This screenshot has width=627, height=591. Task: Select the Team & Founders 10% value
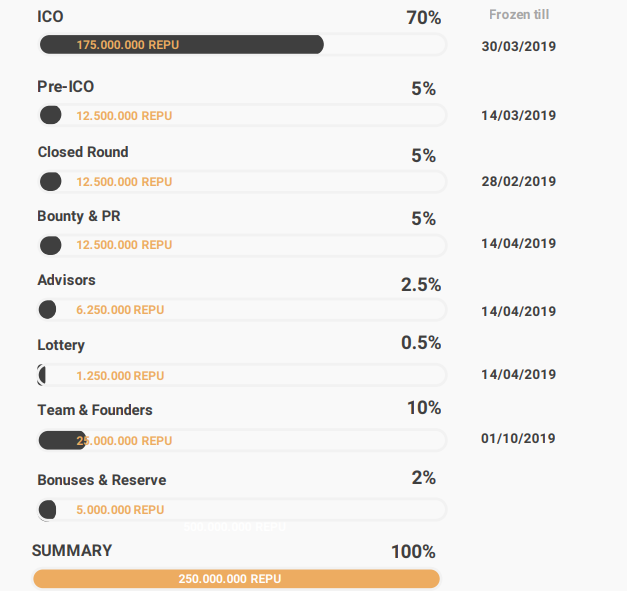423,408
